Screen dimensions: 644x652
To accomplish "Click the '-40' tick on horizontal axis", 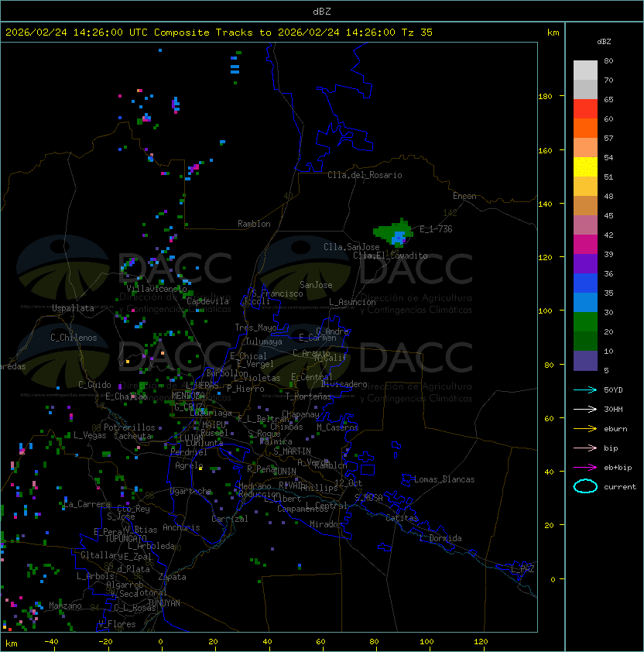I will pyautogui.click(x=51, y=642).
